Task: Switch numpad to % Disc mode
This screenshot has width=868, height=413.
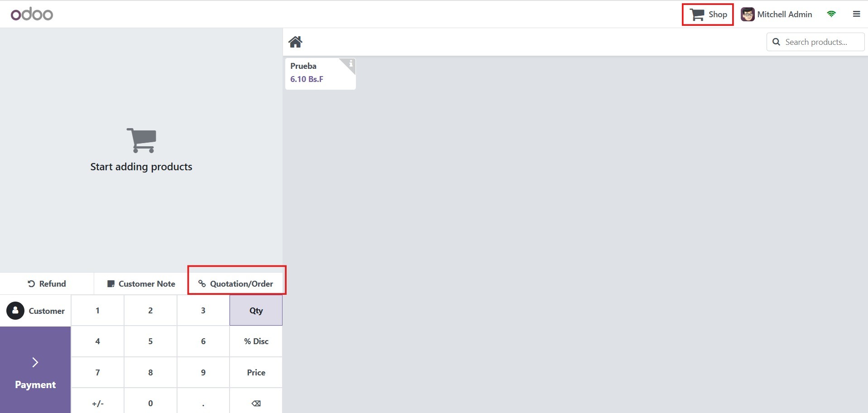Action: point(256,341)
